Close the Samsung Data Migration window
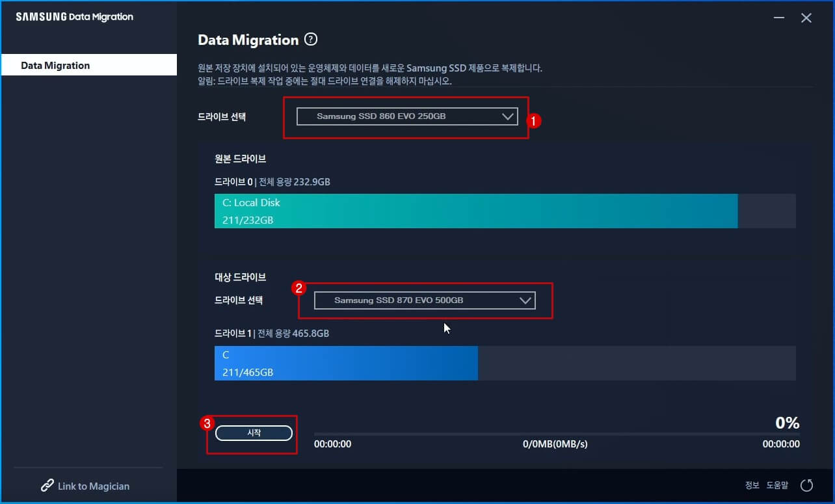Viewport: 835px width, 504px height. 806,18
